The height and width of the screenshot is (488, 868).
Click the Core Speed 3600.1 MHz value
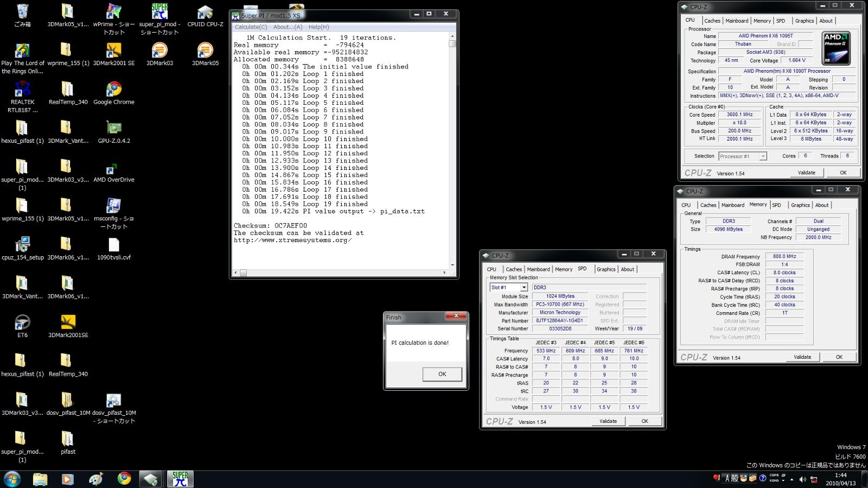click(740, 115)
